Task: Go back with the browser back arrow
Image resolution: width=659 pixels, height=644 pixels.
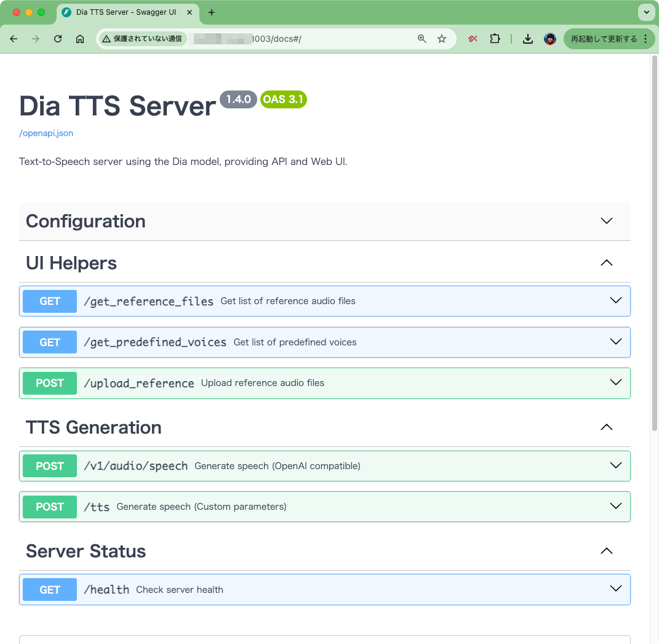Action: (x=14, y=39)
